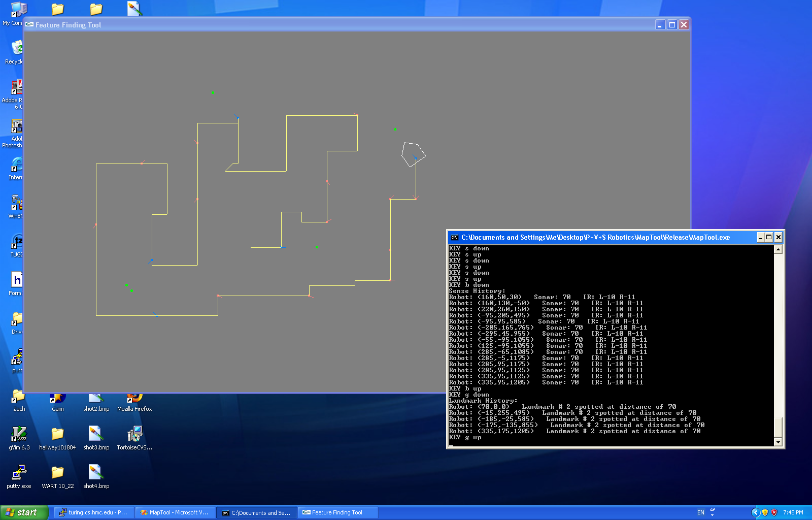Open the shot3.bmp image file
Screen dimensions: 812x520
pos(96,434)
